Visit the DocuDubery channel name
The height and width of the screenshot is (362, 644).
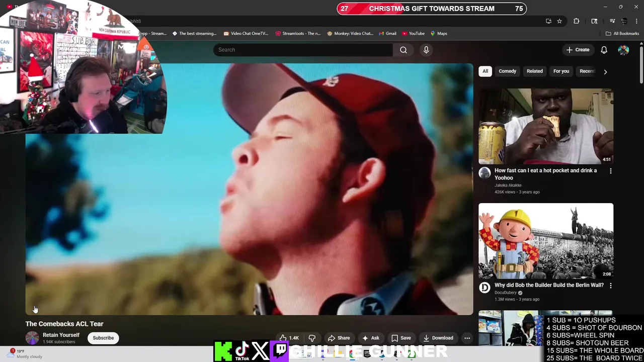pos(506,293)
